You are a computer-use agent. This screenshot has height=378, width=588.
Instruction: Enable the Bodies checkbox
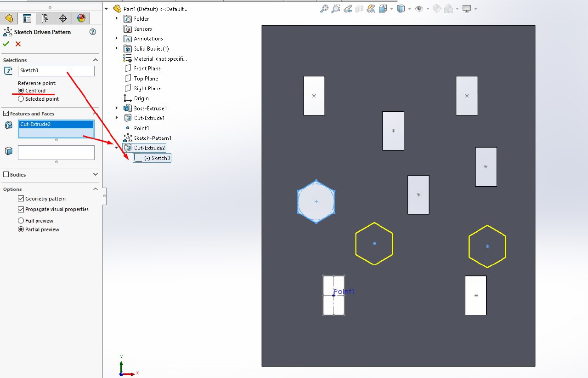coord(6,174)
